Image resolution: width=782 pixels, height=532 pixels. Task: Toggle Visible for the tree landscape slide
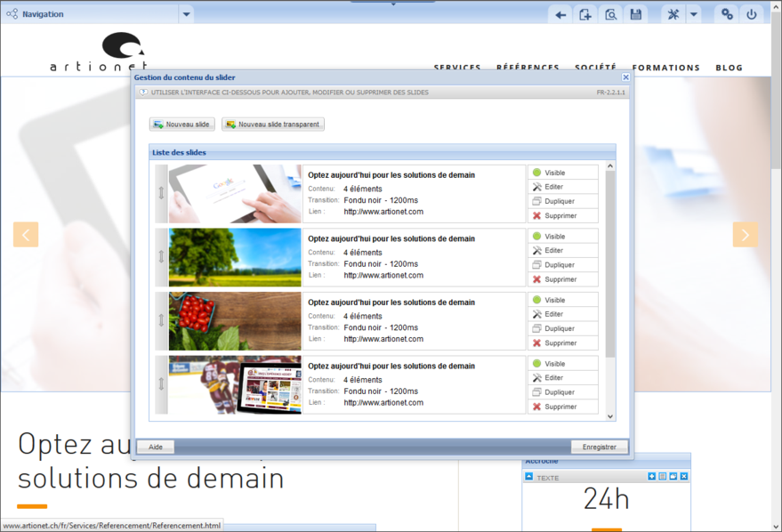563,237
